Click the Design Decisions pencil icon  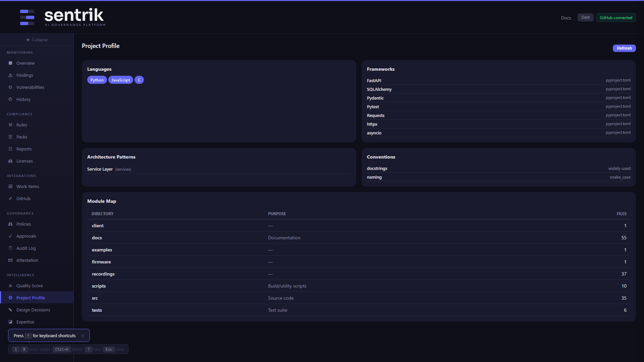pyautogui.click(x=10, y=310)
